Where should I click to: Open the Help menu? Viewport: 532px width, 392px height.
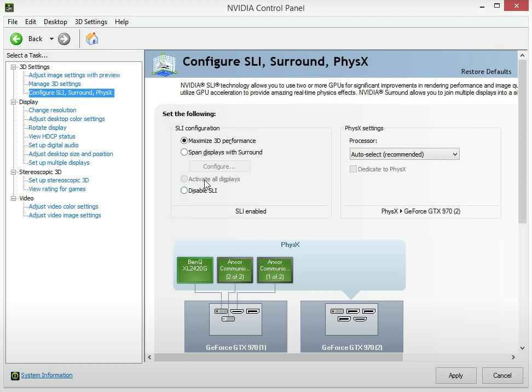(122, 22)
